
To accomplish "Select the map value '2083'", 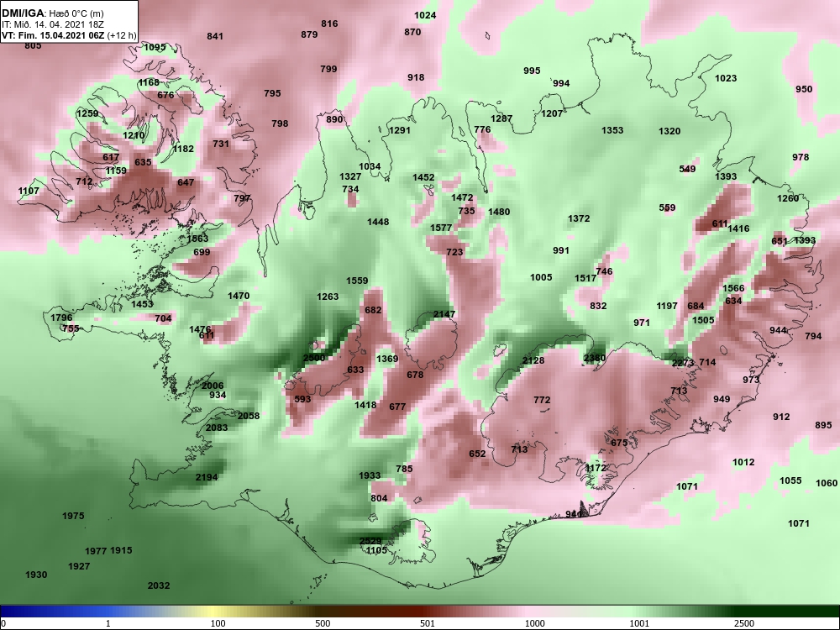I will (x=217, y=428).
